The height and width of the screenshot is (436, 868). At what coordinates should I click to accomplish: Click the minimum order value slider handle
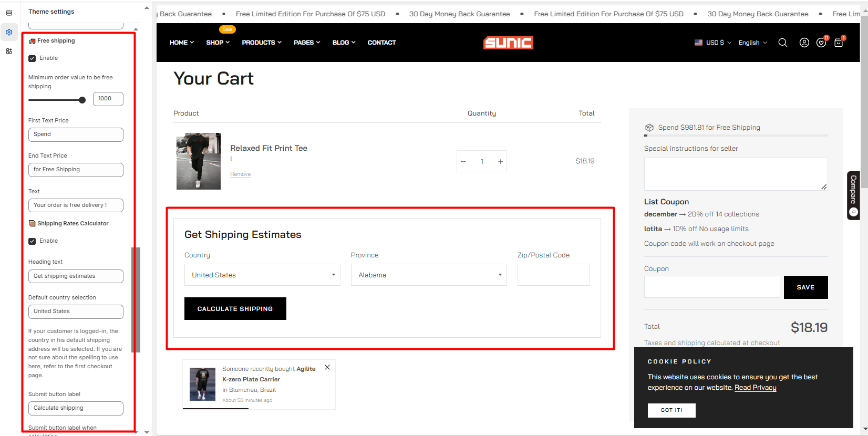(82, 100)
